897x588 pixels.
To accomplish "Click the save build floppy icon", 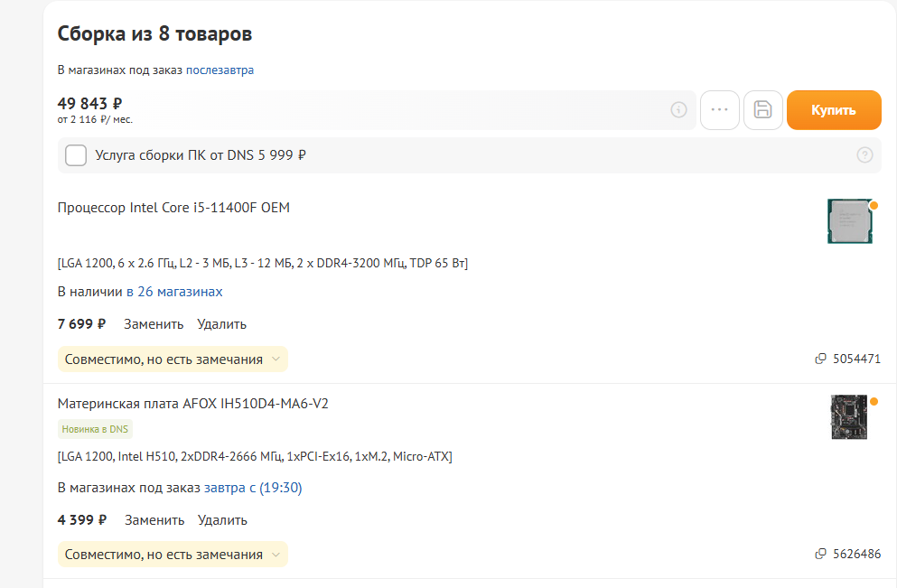I will (x=762, y=110).
